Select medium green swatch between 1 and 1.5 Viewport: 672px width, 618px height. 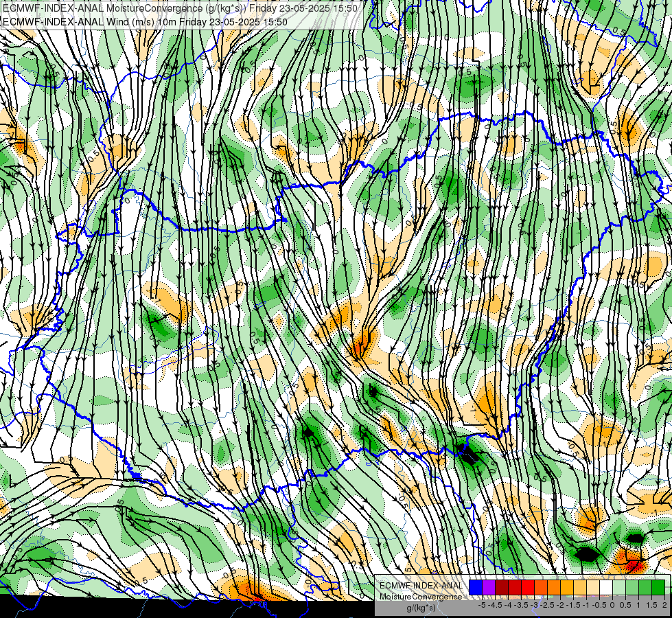point(645,588)
